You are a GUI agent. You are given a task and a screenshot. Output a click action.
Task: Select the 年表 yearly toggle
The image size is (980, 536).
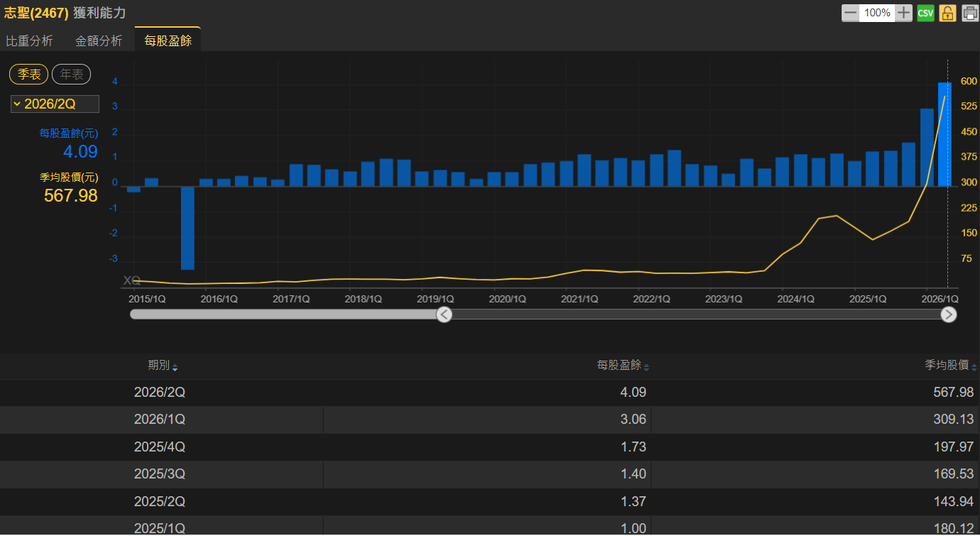click(72, 74)
